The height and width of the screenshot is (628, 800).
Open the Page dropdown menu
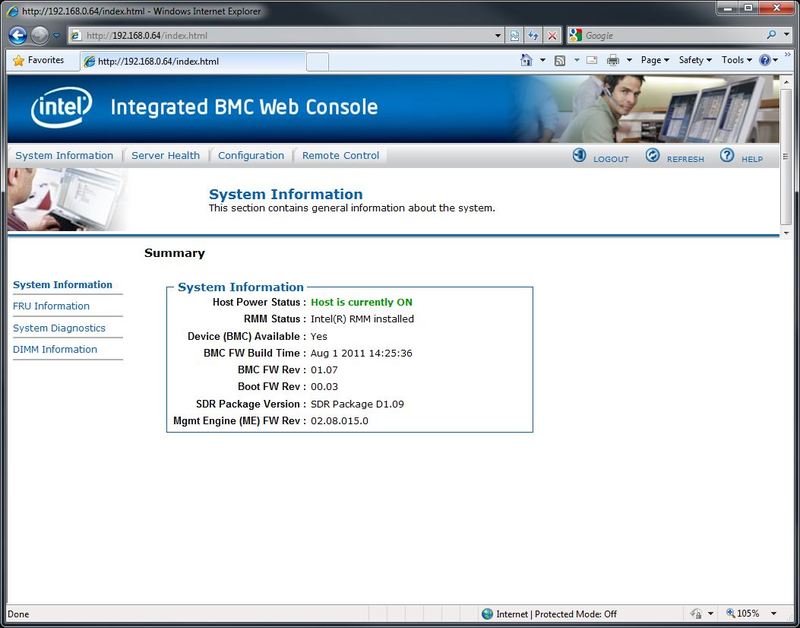click(x=656, y=60)
